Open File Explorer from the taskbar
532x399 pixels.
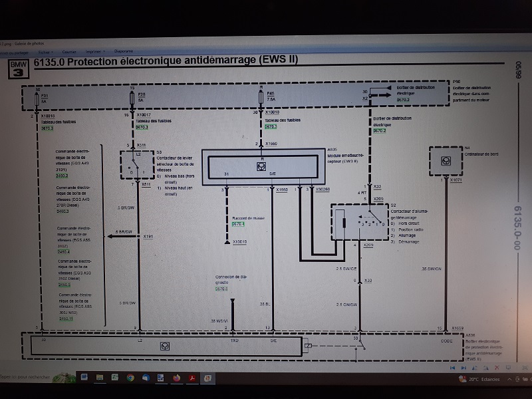(100, 377)
